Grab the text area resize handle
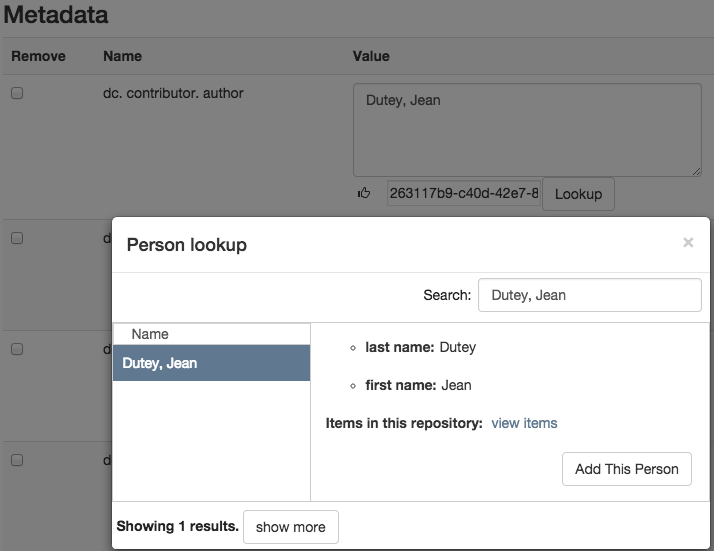Image resolution: width=714 pixels, height=551 pixels. (695, 170)
